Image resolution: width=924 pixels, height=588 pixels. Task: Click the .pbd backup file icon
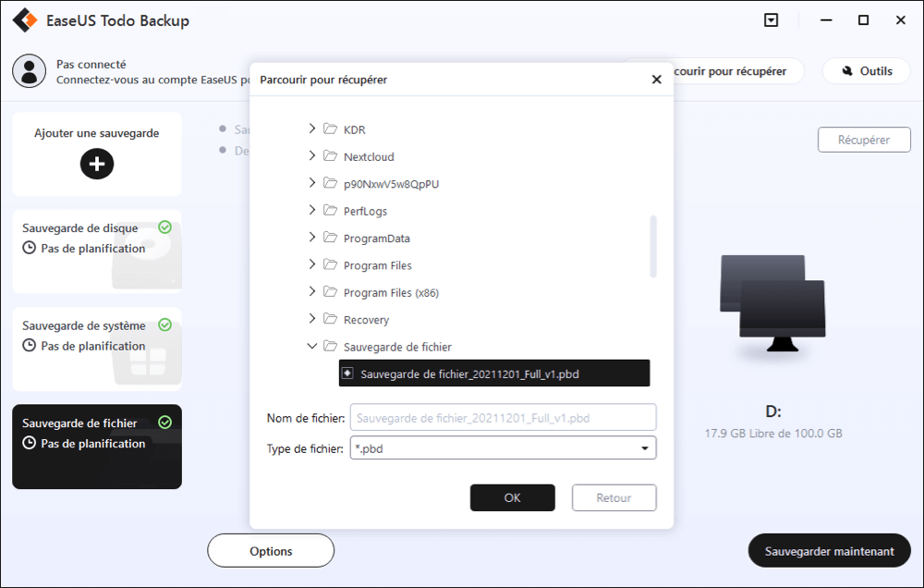tap(347, 374)
